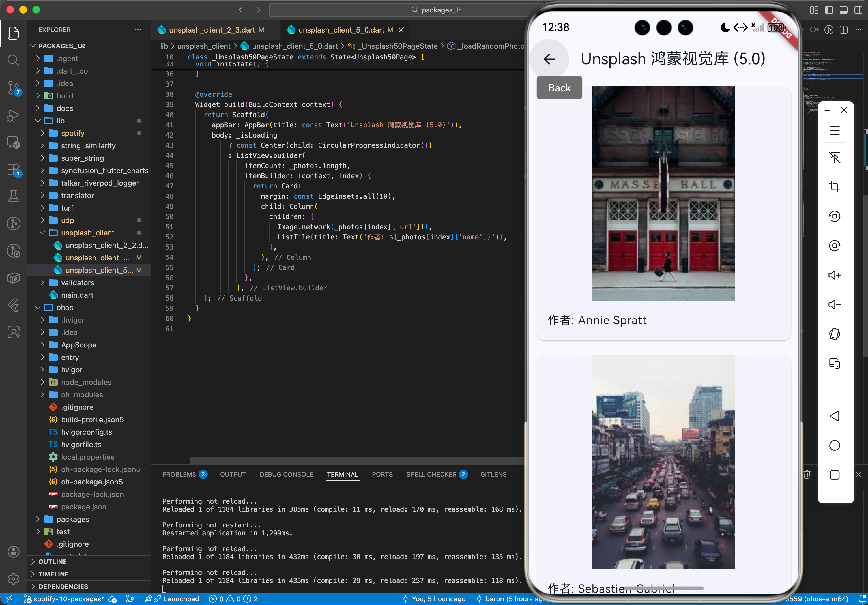The height and width of the screenshot is (605, 868).
Task: Tap the emulator circle home button
Action: 834,445
